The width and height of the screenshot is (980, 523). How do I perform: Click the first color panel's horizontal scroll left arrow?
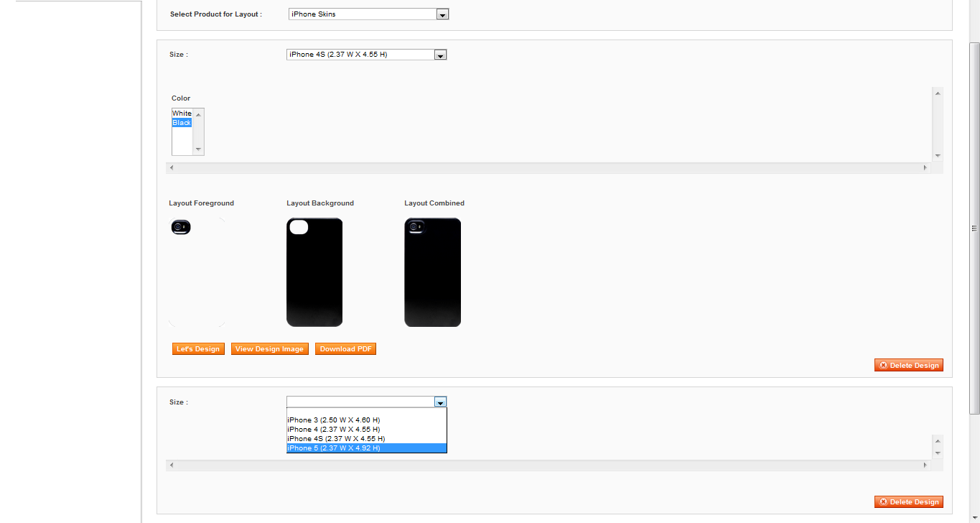coord(171,167)
